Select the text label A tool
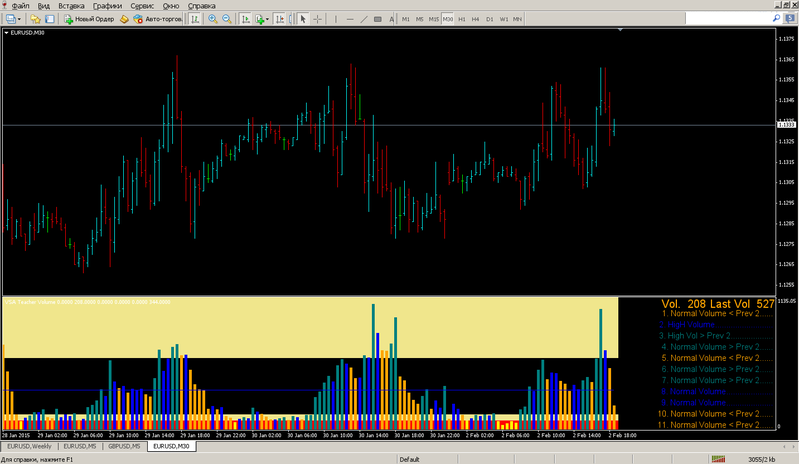The width and height of the screenshot is (799, 464). pos(391,19)
